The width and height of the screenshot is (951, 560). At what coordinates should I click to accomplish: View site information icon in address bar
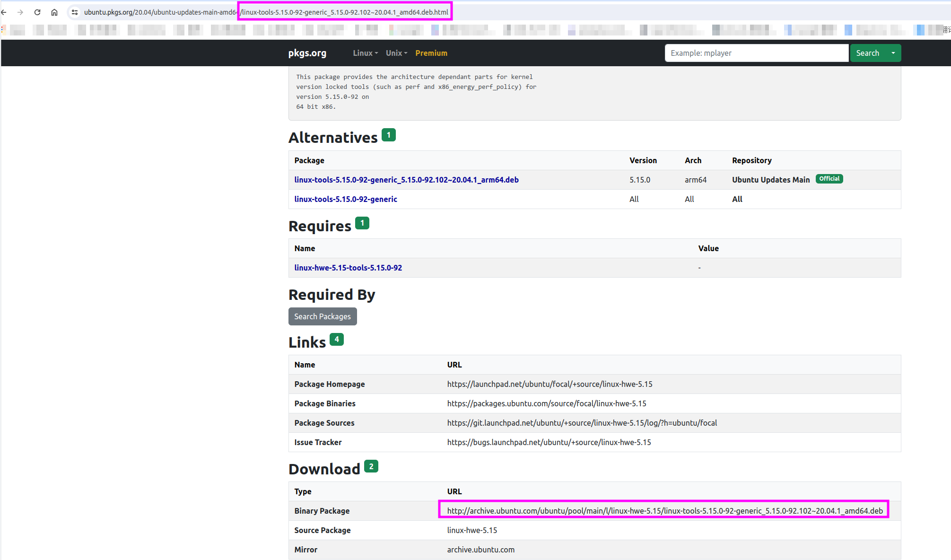75,12
